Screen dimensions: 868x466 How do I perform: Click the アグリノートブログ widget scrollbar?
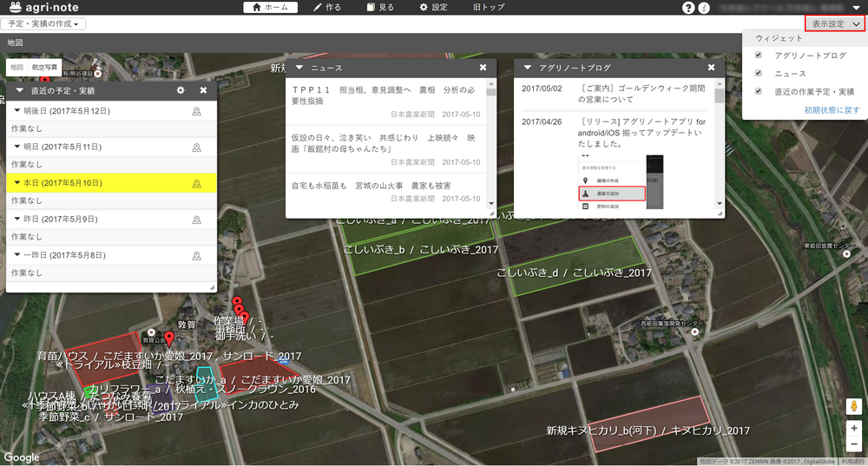coord(719,95)
